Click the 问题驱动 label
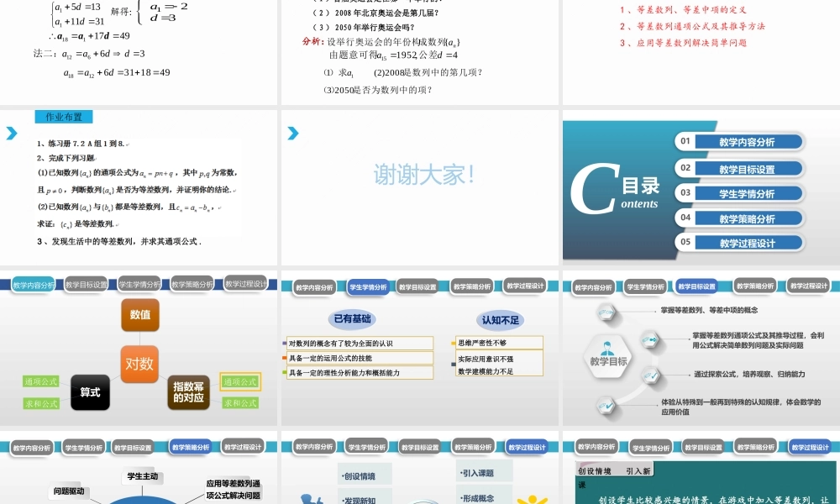Image resolution: width=840 pixels, height=504 pixels. click(69, 491)
